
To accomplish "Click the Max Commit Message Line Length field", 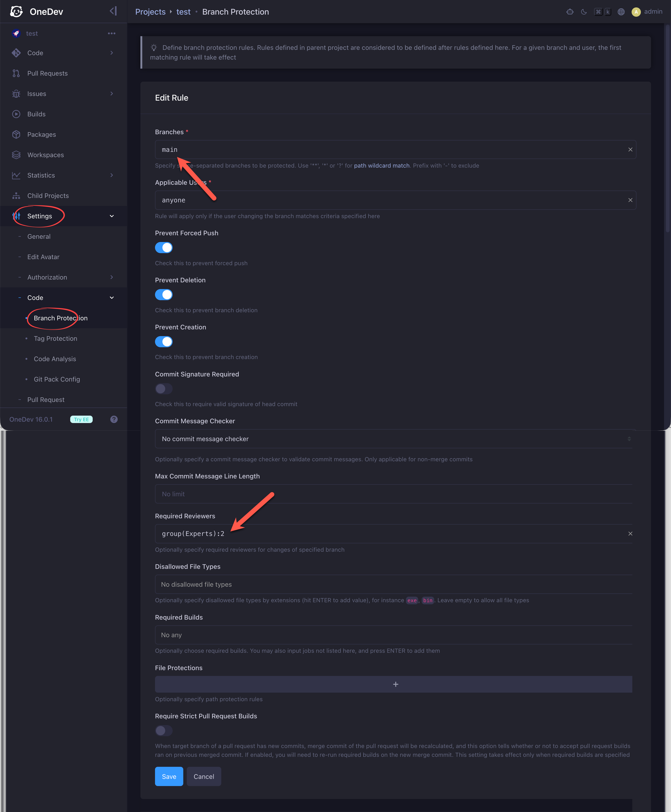I will (x=393, y=494).
